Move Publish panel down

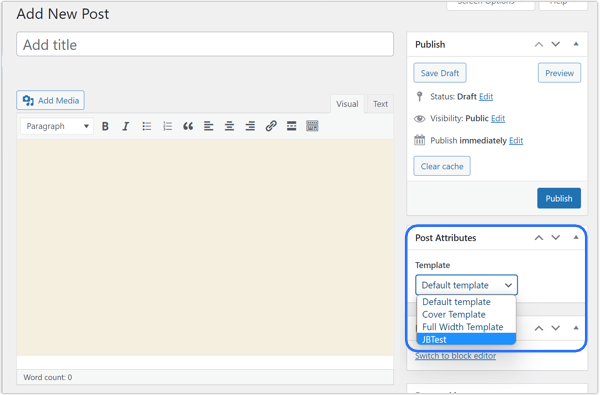(x=556, y=44)
